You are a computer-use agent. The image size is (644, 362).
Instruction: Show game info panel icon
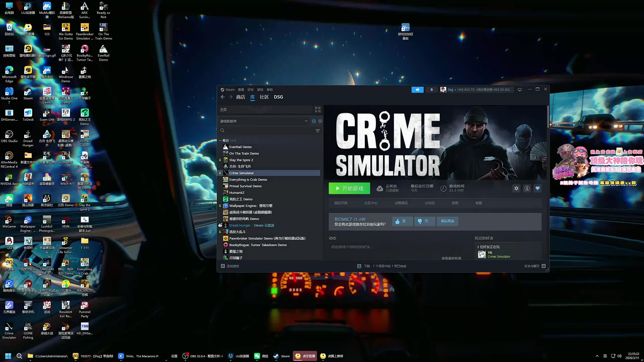tap(527, 188)
